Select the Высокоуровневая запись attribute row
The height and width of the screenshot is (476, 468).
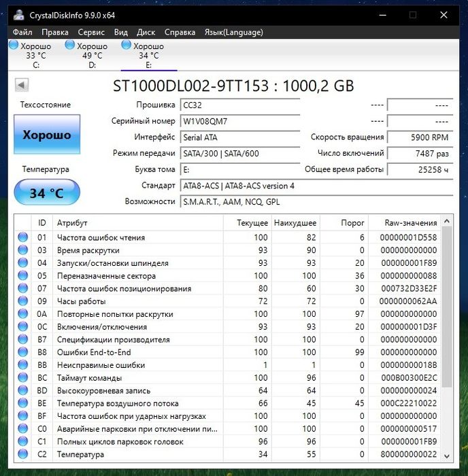227,390
